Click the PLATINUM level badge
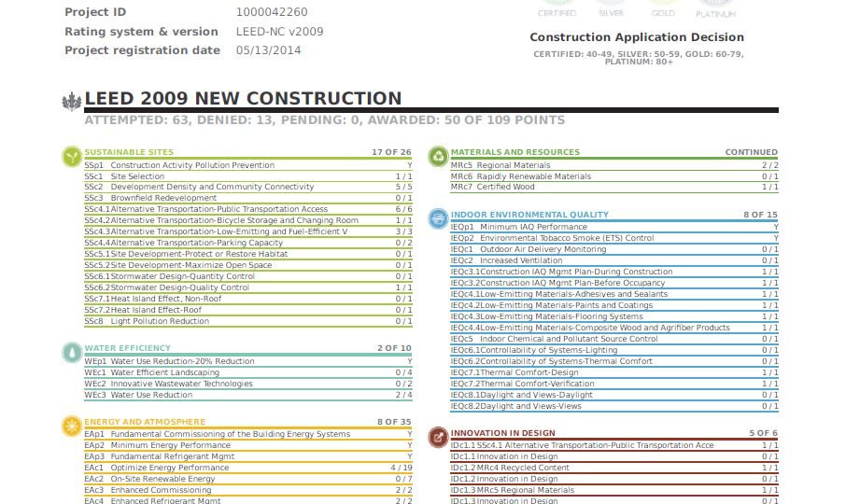 [715, 9]
